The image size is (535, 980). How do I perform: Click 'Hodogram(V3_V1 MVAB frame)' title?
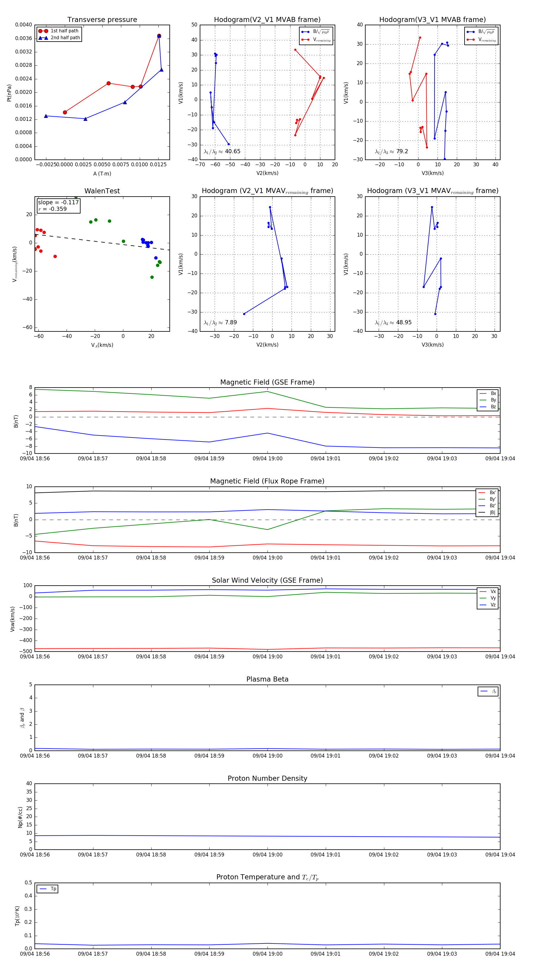(x=432, y=20)
